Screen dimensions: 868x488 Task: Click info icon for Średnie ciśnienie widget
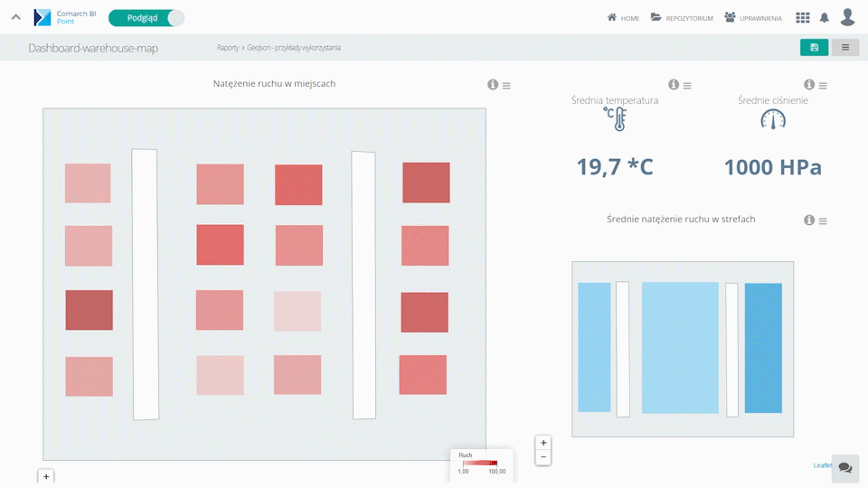coord(809,85)
